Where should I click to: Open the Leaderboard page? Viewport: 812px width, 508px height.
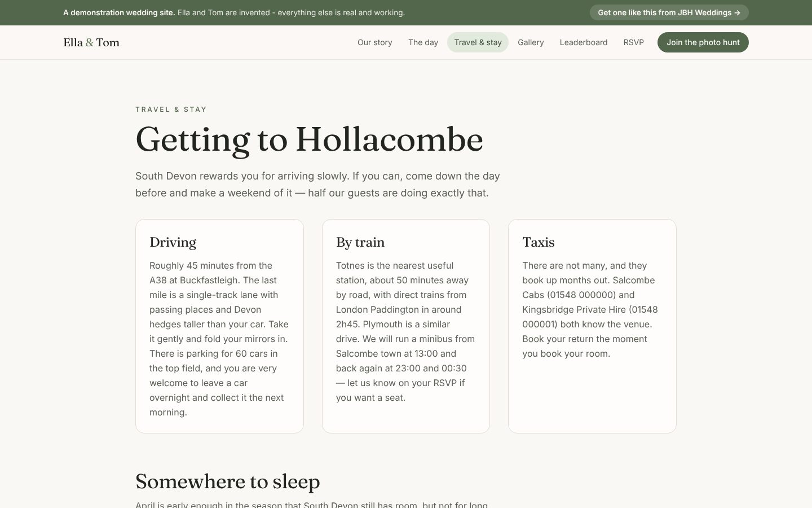[x=584, y=42]
